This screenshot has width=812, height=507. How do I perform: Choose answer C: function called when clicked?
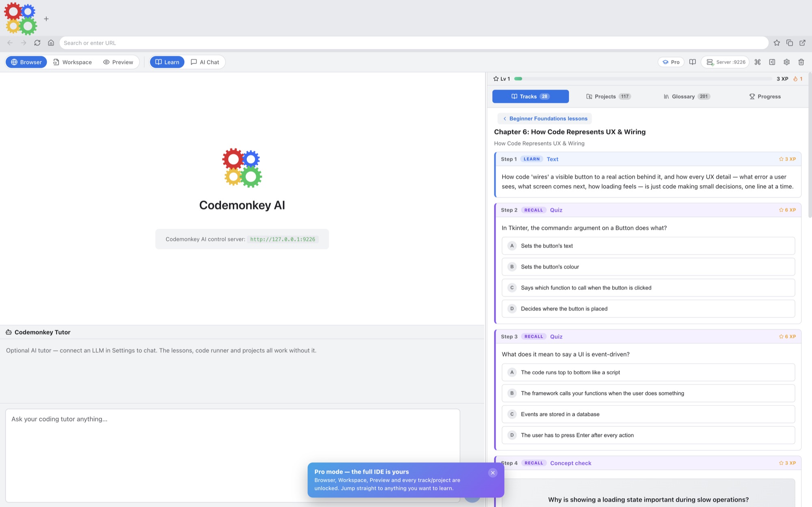coord(648,288)
